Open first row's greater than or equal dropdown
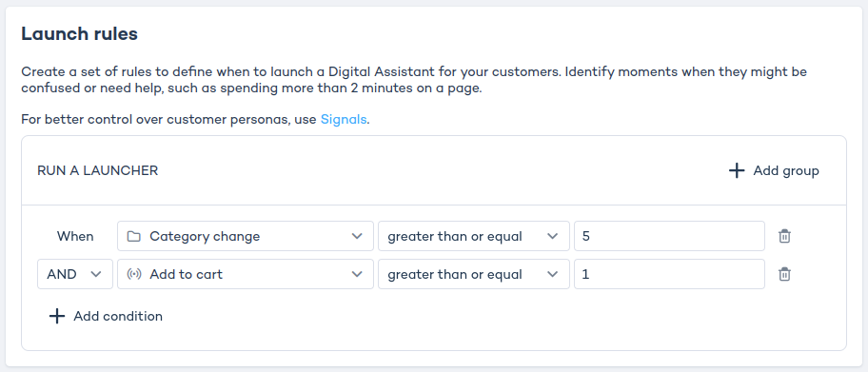The image size is (868, 372). pos(473,236)
